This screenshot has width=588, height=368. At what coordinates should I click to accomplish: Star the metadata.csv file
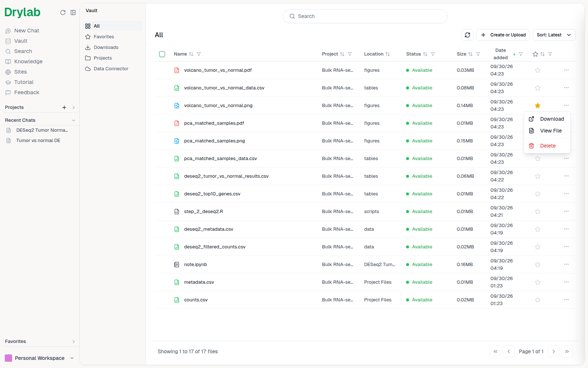(x=538, y=282)
